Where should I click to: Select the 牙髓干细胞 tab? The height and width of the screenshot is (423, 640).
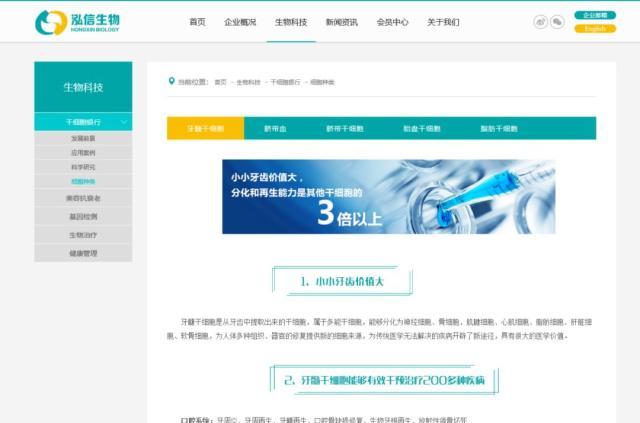coord(205,128)
